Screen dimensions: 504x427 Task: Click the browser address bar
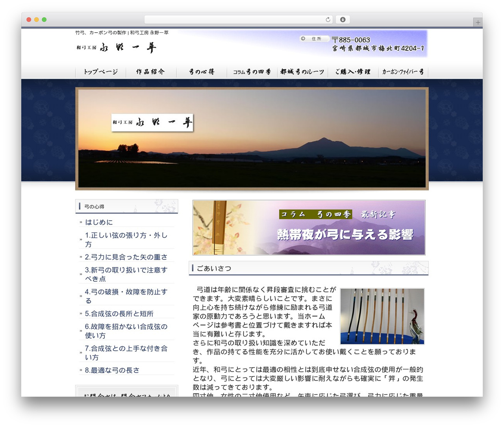coord(239,19)
